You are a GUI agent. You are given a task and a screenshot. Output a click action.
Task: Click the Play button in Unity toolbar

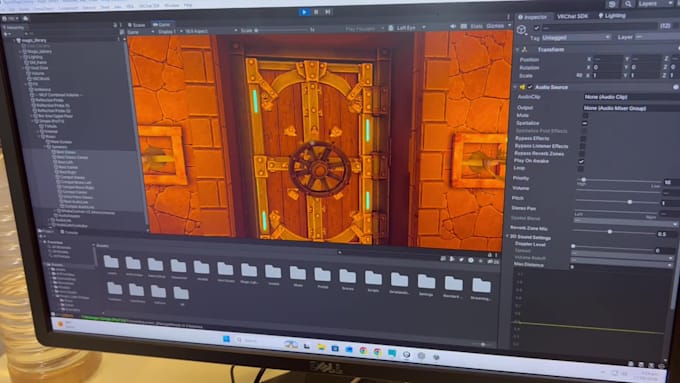pos(304,12)
